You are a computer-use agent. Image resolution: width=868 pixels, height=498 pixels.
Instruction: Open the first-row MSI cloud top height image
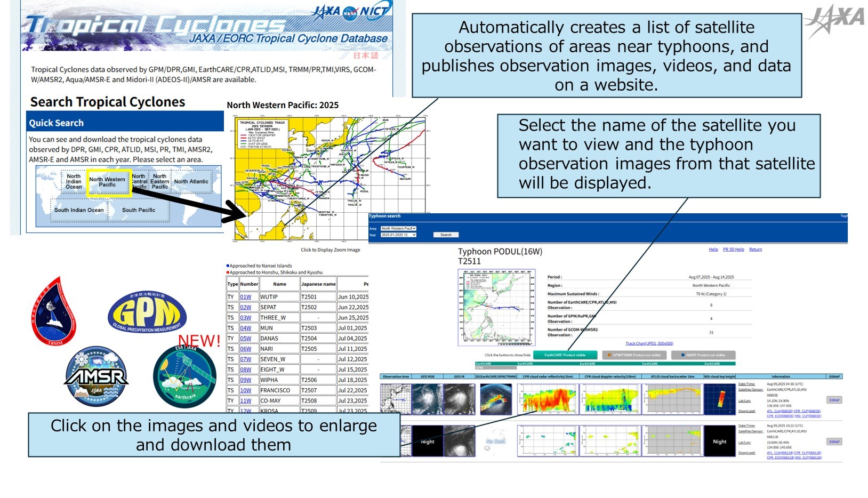720,399
